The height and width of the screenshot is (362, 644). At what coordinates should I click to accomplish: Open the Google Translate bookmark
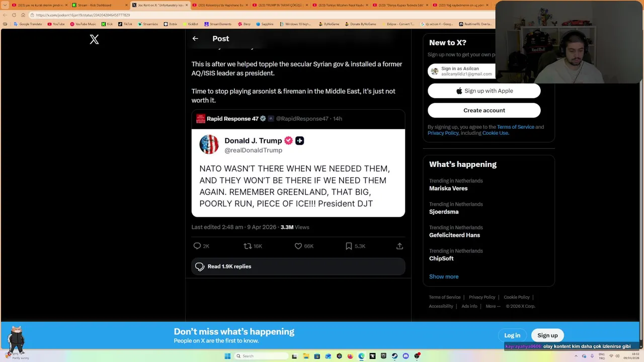pos(28,24)
